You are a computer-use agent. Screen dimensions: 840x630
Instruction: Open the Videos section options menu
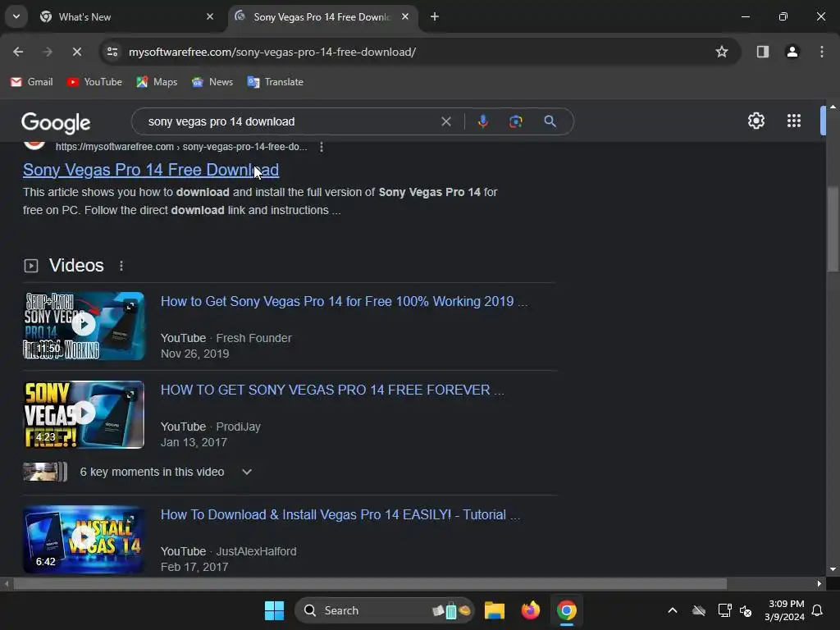[121, 266]
